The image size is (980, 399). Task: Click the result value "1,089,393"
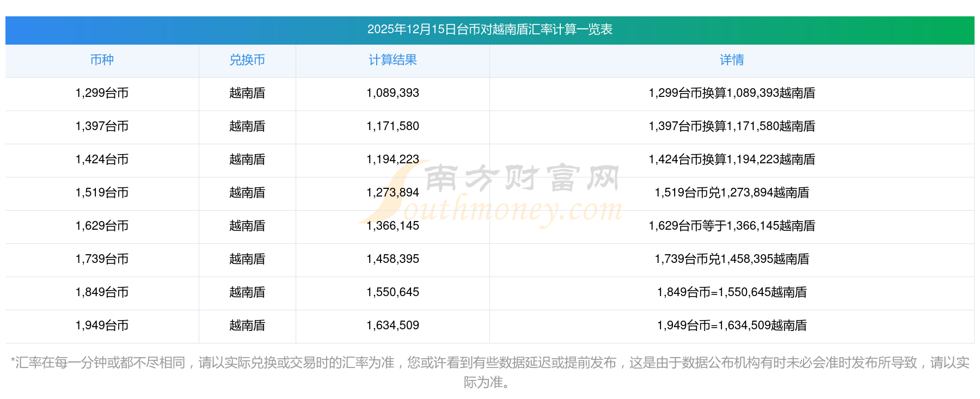(x=393, y=93)
